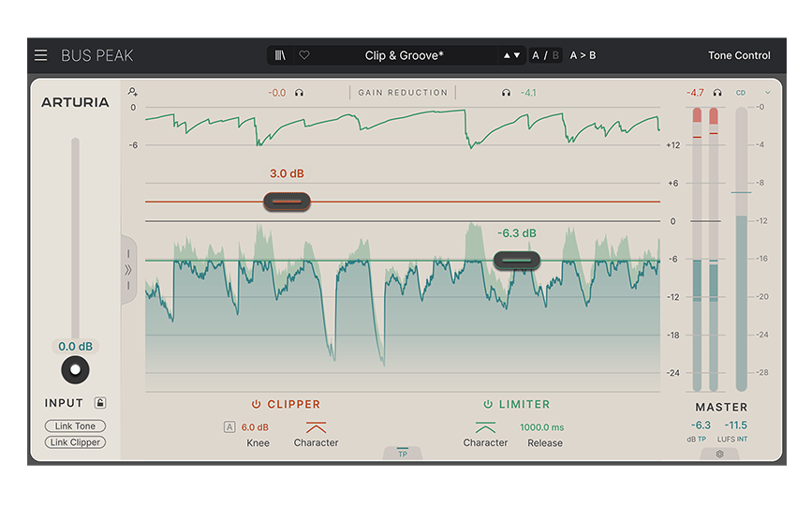Open settings gear below the Master section

point(719,454)
